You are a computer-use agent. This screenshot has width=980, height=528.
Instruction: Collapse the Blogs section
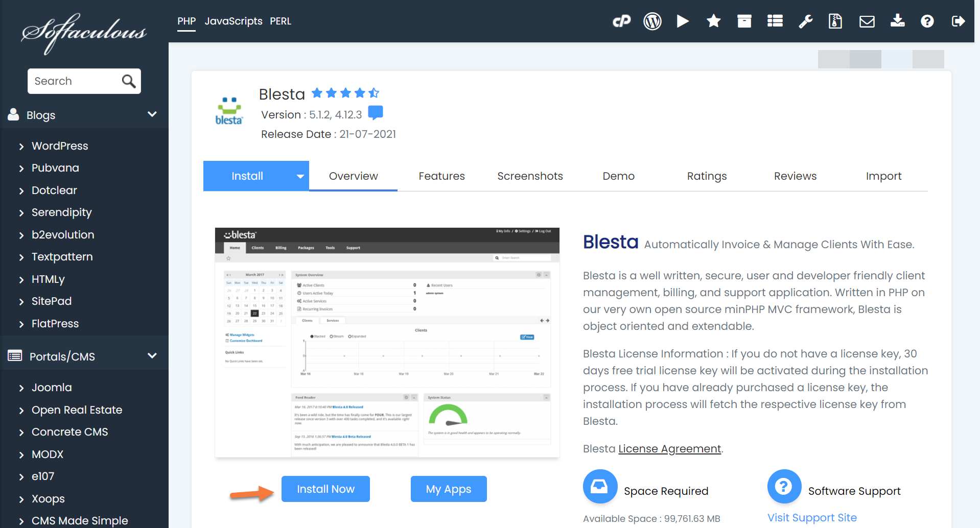point(152,114)
